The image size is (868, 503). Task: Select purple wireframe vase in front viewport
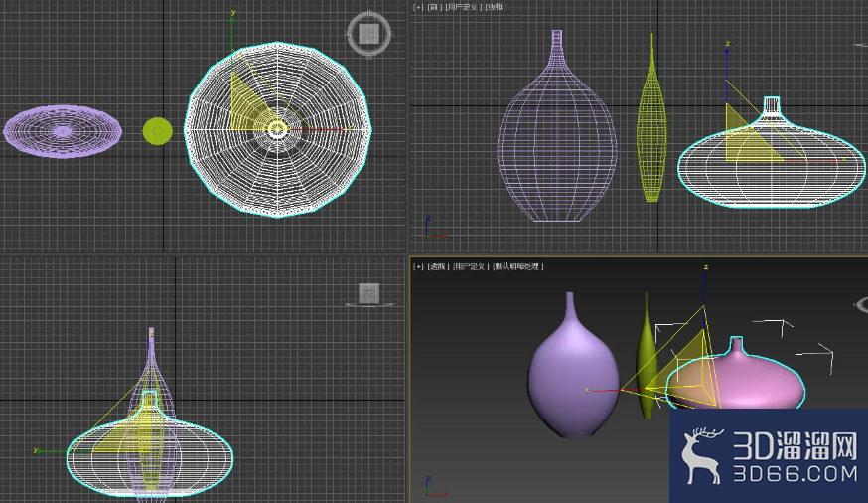tap(557, 138)
